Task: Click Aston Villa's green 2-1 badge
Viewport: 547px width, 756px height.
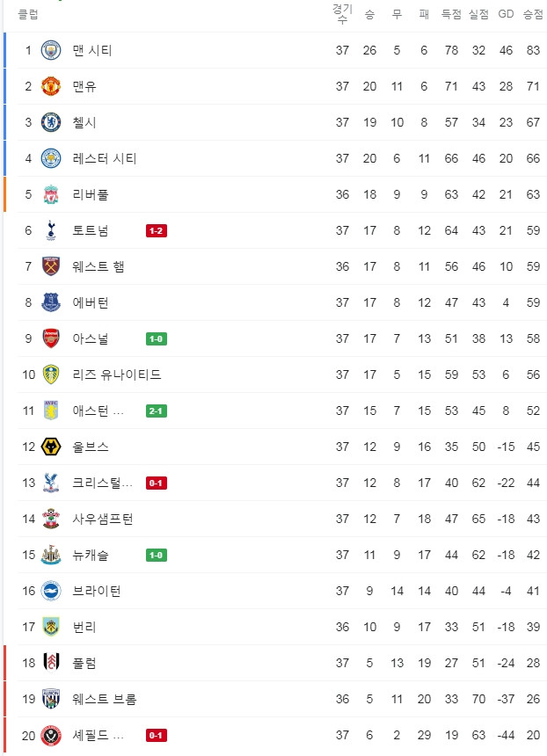Action: pyautogui.click(x=157, y=411)
